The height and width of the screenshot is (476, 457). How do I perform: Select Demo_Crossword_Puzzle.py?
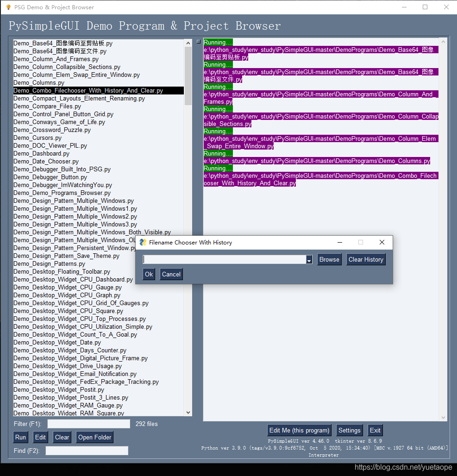[x=98, y=130]
